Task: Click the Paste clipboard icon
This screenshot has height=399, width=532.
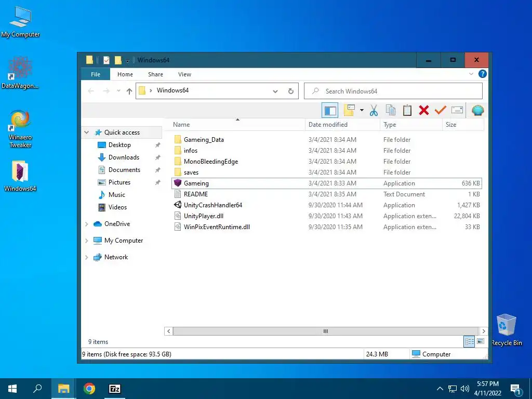Action: pyautogui.click(x=407, y=110)
